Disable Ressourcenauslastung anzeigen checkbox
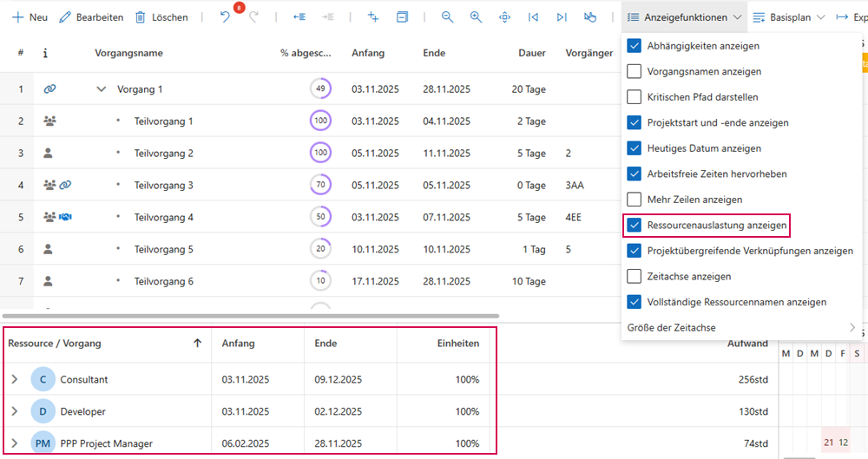Image resolution: width=868 pixels, height=459 pixels. [635, 226]
